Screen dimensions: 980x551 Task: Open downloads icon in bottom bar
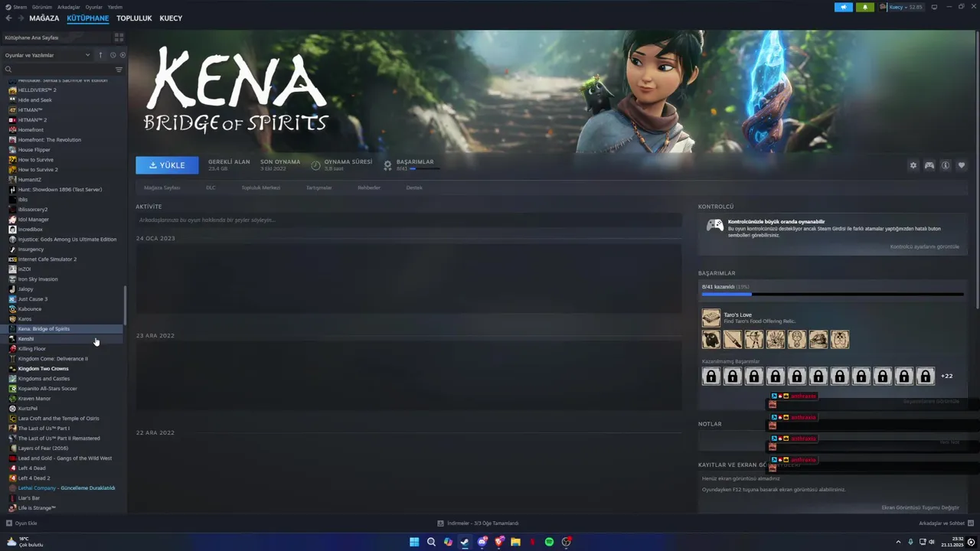[x=440, y=523]
